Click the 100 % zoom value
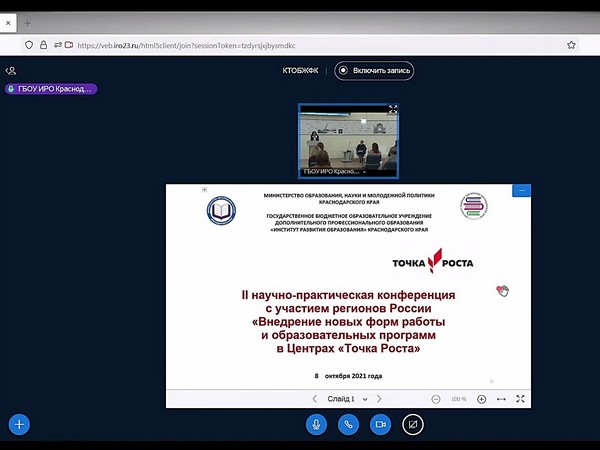This screenshot has width=600, height=450. click(x=458, y=399)
